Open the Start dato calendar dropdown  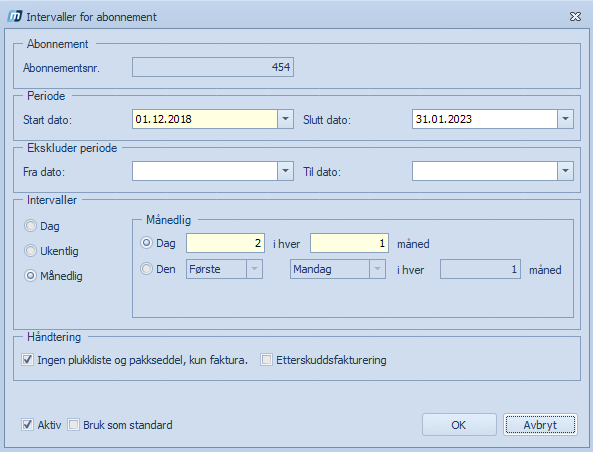tap(286, 119)
